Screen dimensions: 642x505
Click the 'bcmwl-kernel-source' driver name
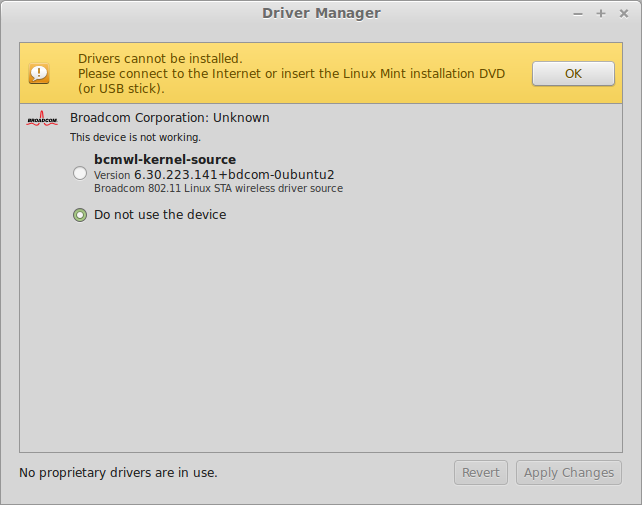click(165, 159)
